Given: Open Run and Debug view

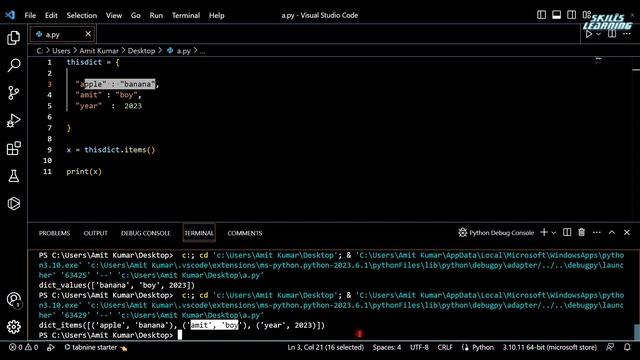Looking at the screenshot, I should coord(13,121).
